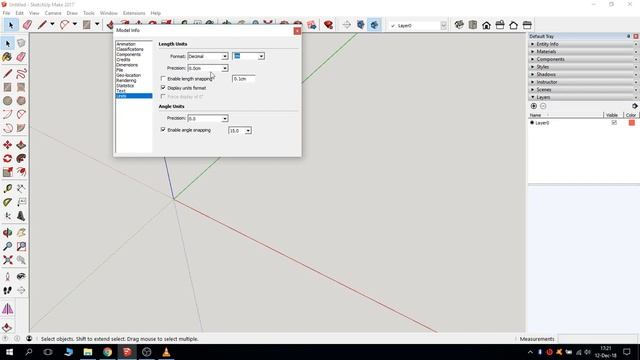The width and height of the screenshot is (640, 360).
Task: Open Chrome from the taskbar
Action: 107,352
